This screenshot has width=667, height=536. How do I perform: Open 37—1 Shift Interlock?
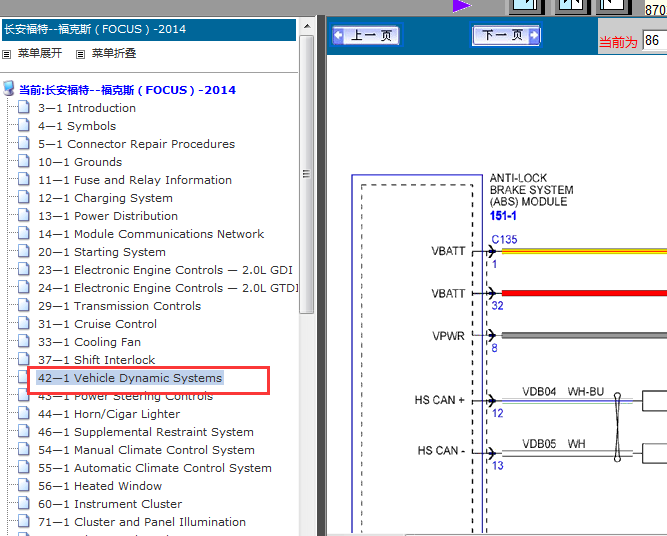[97, 360]
